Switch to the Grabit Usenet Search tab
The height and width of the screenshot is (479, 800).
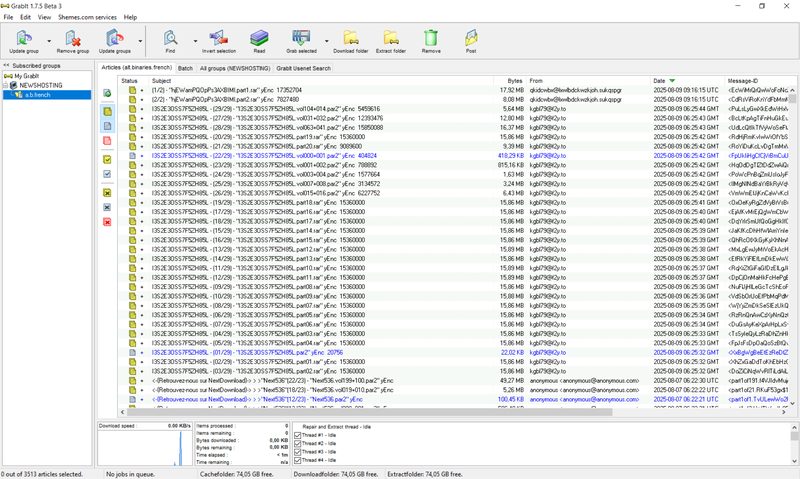303,68
